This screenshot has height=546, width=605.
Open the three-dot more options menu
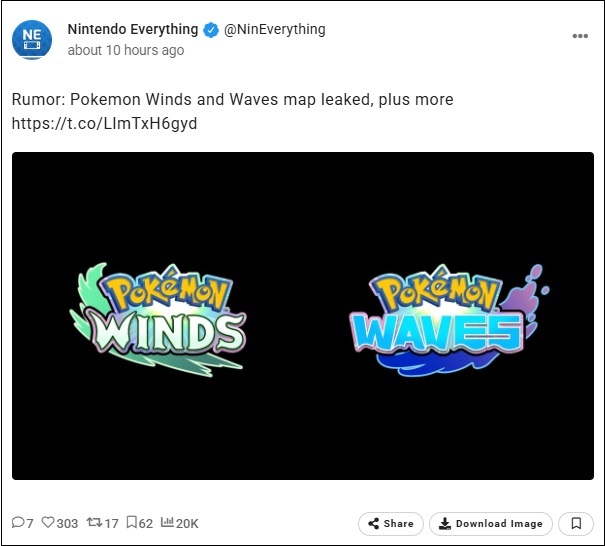click(x=580, y=36)
